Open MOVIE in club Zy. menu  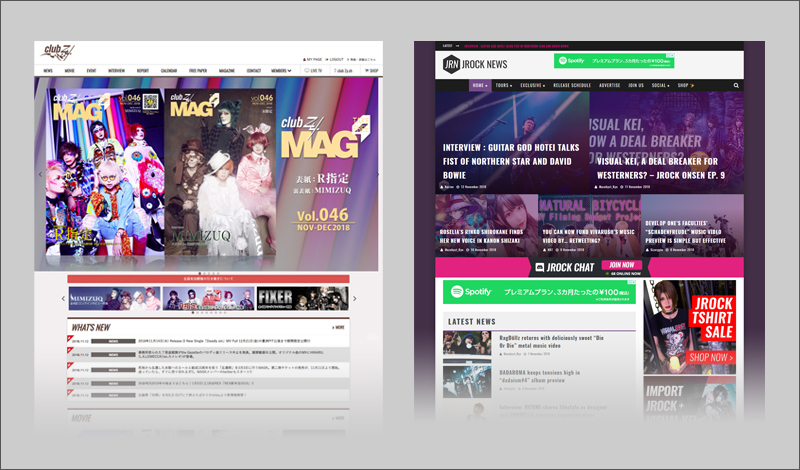[69, 70]
